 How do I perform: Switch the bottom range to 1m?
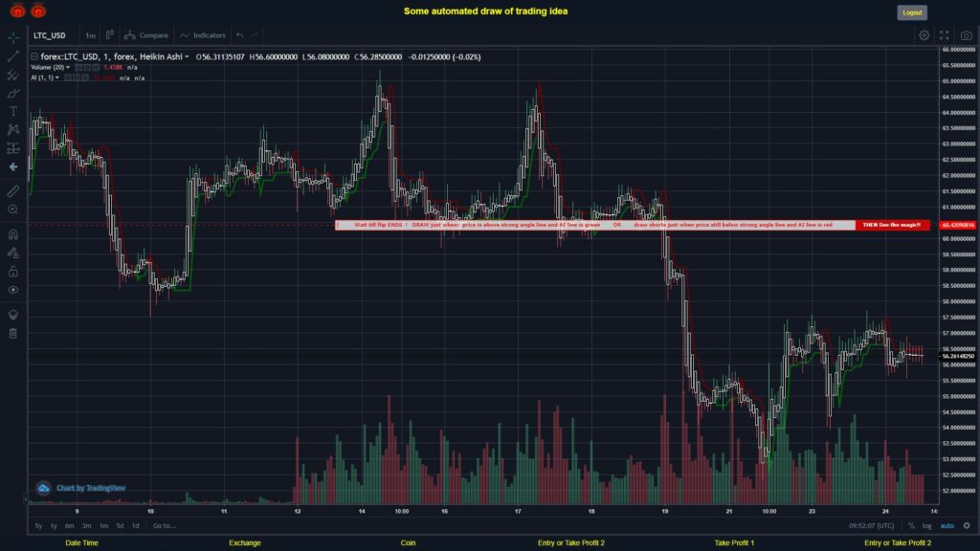(103, 526)
